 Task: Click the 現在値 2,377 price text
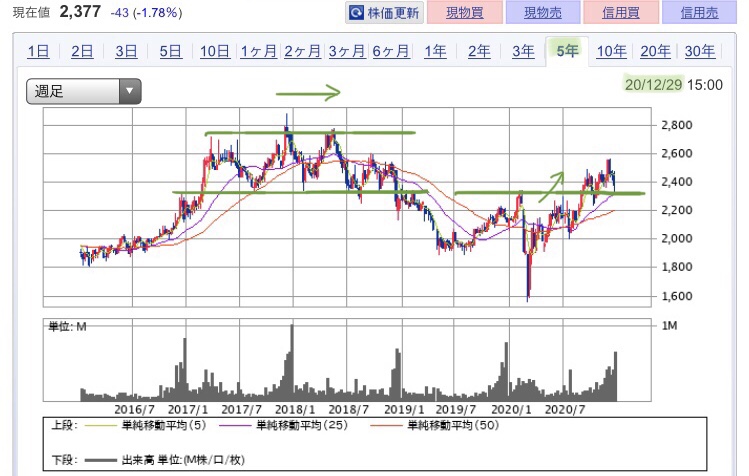click(57, 12)
